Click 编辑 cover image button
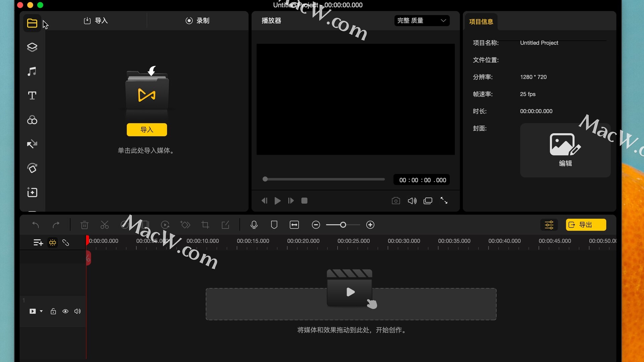Screen dimensions: 644x362 click(x=566, y=150)
